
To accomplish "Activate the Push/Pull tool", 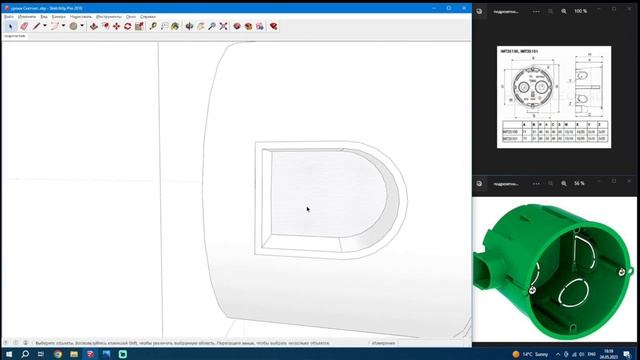I will [94, 27].
